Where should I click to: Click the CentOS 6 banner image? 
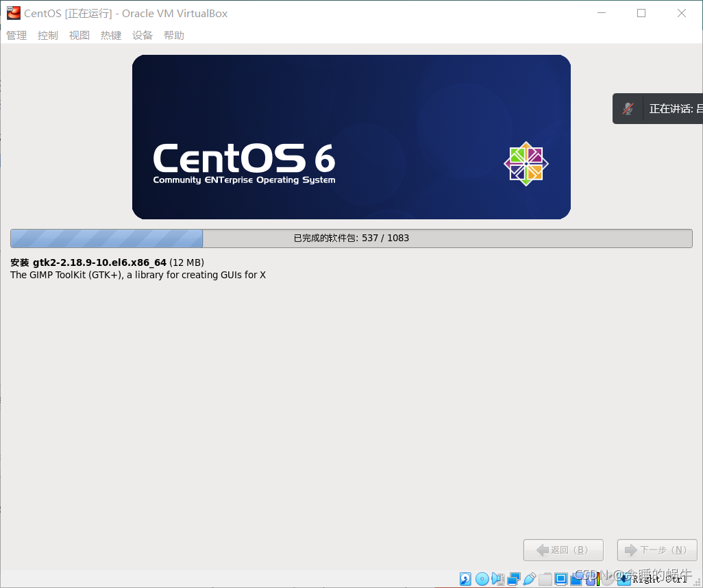coord(351,137)
